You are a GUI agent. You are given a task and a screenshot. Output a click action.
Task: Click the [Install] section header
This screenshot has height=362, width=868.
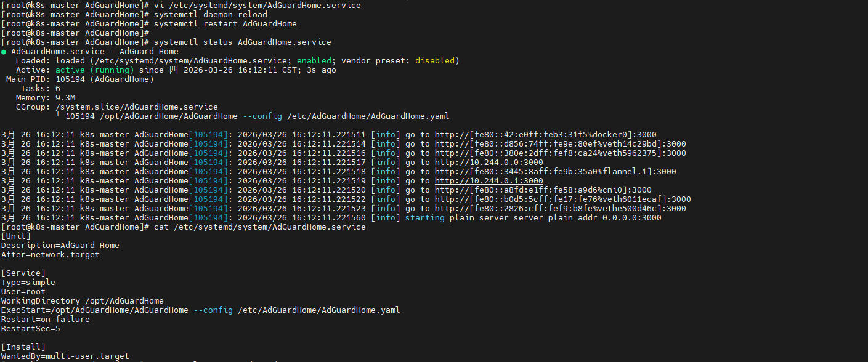[x=23, y=347]
